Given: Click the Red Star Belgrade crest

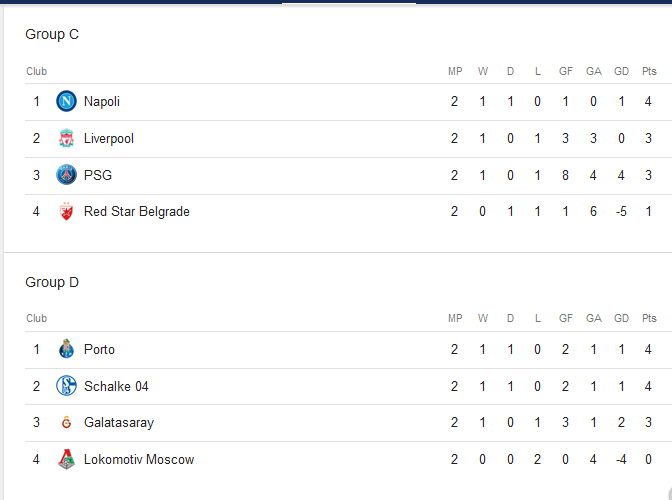Looking at the screenshot, I should [x=66, y=211].
